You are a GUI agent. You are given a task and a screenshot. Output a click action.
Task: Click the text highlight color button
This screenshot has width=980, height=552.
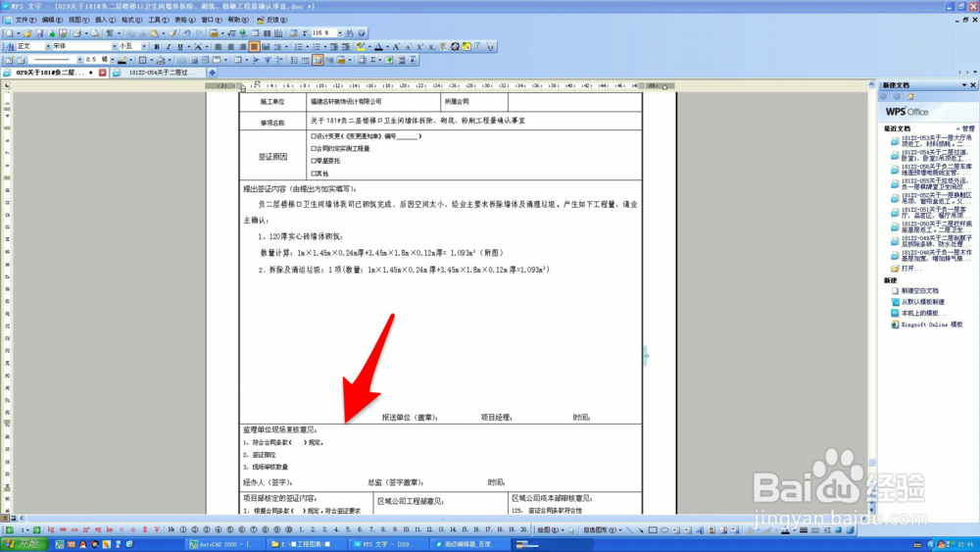click(360, 47)
